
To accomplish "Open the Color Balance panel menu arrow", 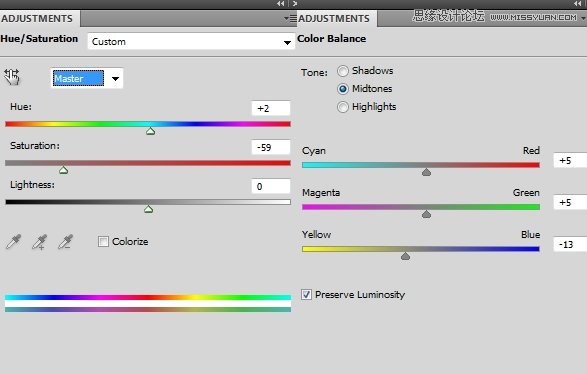I will tap(583, 18).
